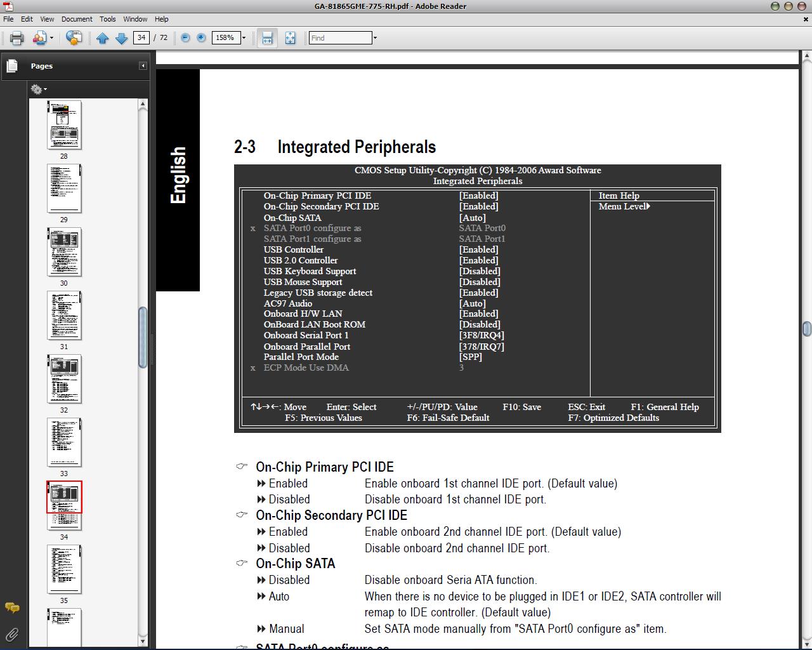812x650 pixels.
Task: Click the document vertical scrollbar handle
Action: click(x=806, y=328)
